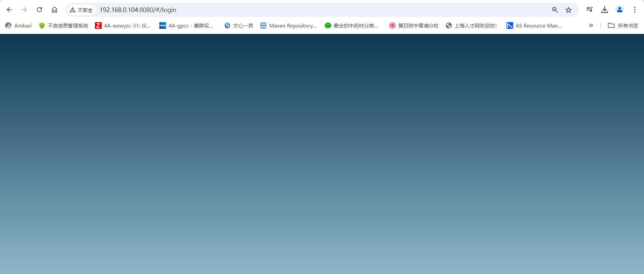Image resolution: width=644 pixels, height=274 pixels.
Task: Expand hidden bookmarks with the double chevron
Action: tap(591, 26)
